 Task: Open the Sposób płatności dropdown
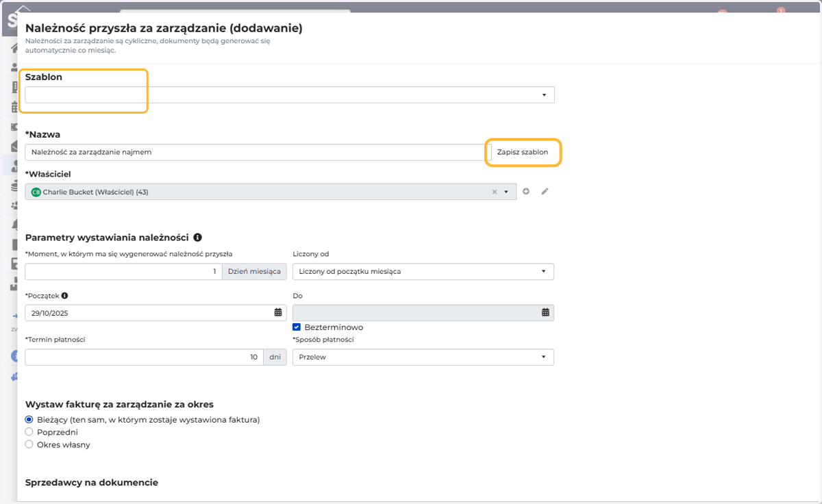(x=423, y=357)
